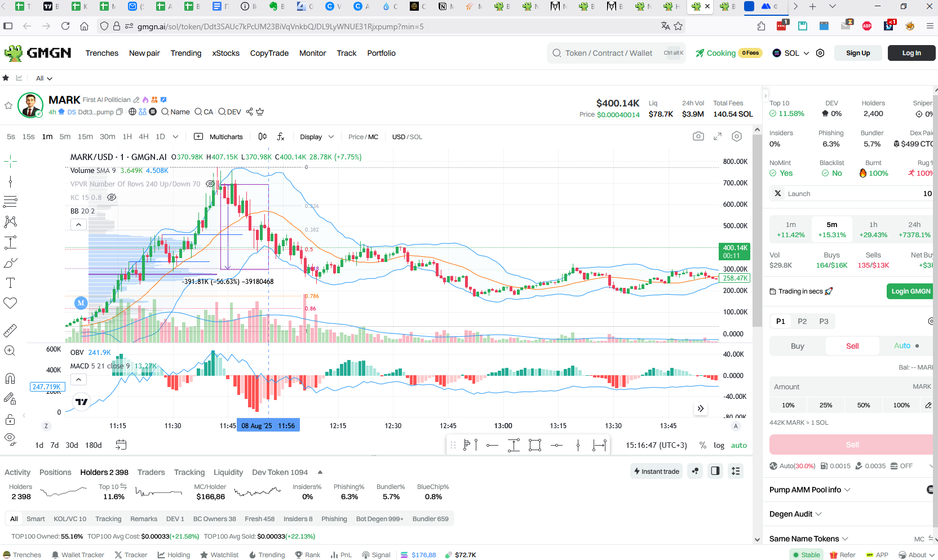Select the crosshair cursor tool

(x=10, y=162)
